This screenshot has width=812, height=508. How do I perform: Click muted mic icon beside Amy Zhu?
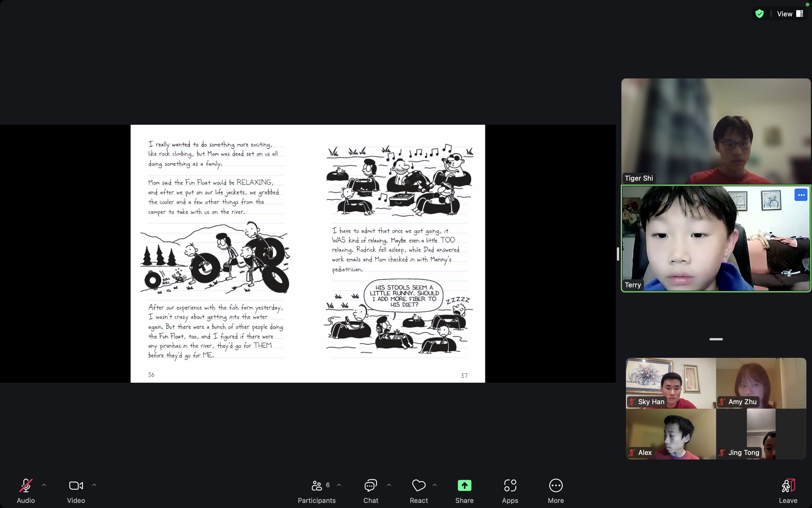tap(722, 402)
